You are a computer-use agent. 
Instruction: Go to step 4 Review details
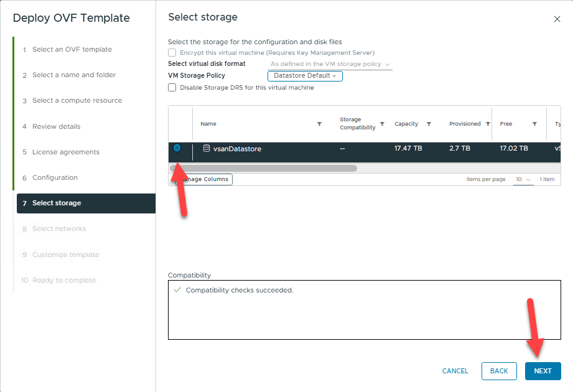pos(56,126)
